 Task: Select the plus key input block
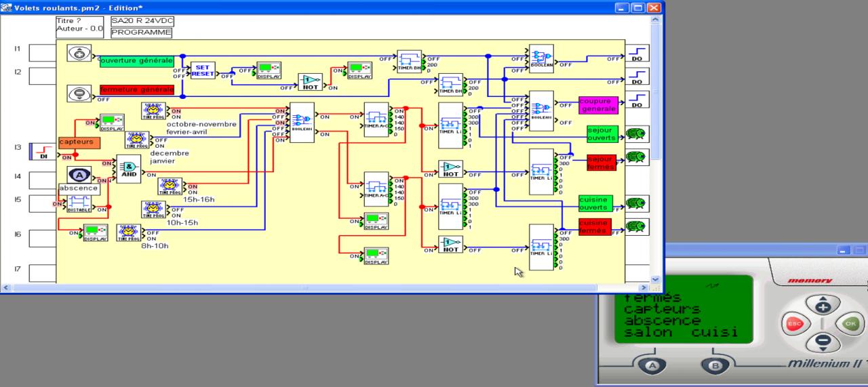[79, 52]
